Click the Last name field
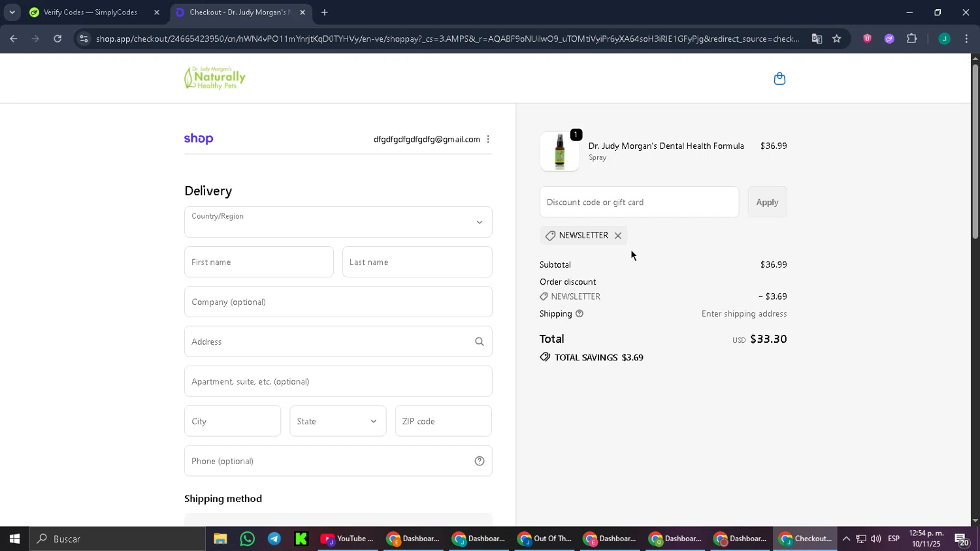 pos(417,262)
